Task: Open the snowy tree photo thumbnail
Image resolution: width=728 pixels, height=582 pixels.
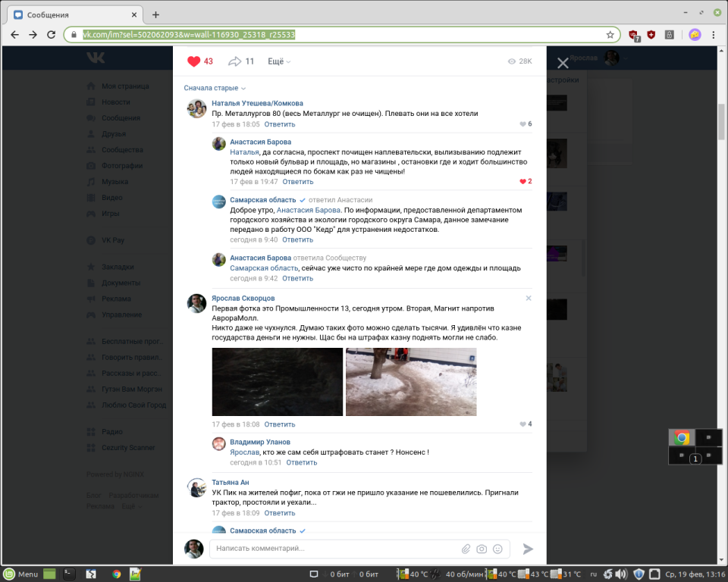Action: 411,382
